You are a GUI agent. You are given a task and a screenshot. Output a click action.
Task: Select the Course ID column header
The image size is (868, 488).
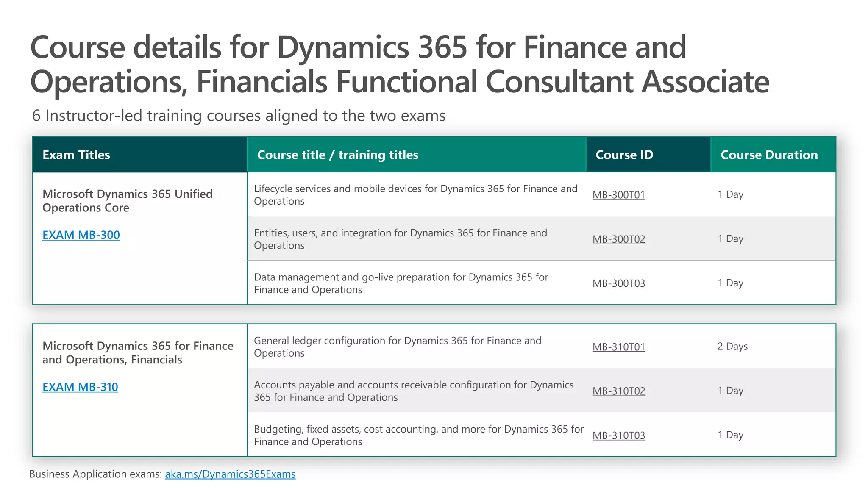pos(648,155)
